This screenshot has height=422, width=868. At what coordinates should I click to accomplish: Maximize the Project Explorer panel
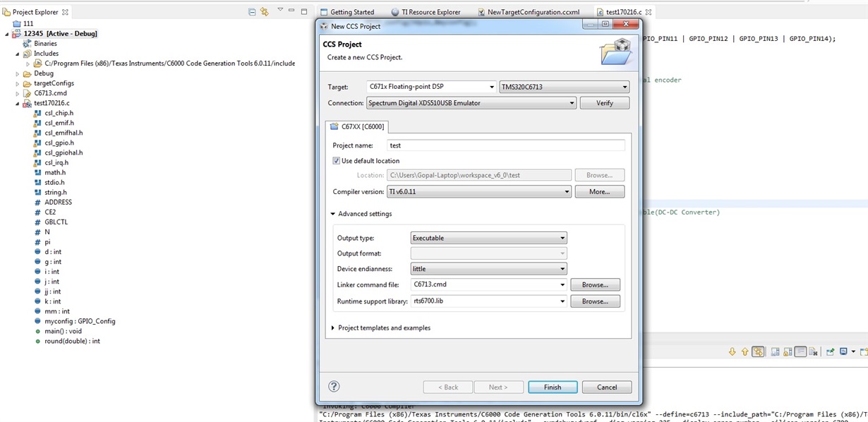point(304,11)
